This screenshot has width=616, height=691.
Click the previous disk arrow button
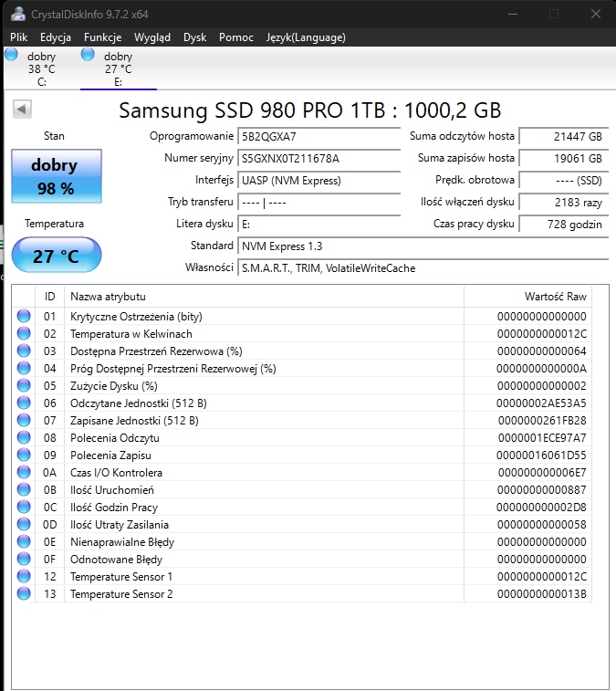[x=22, y=110]
